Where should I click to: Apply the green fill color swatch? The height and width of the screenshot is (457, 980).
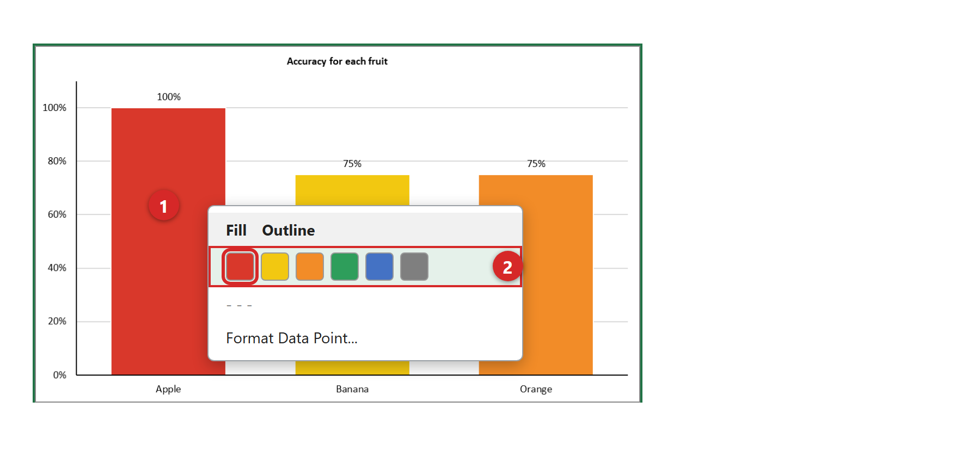pos(345,267)
